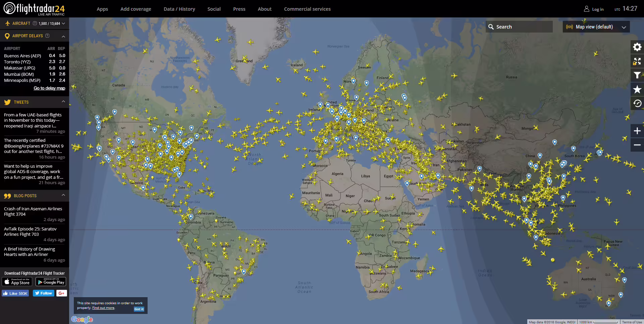The width and height of the screenshot is (644, 324).
Task: Click the Twitter bird icon in Tweets header
Action: 7,102
